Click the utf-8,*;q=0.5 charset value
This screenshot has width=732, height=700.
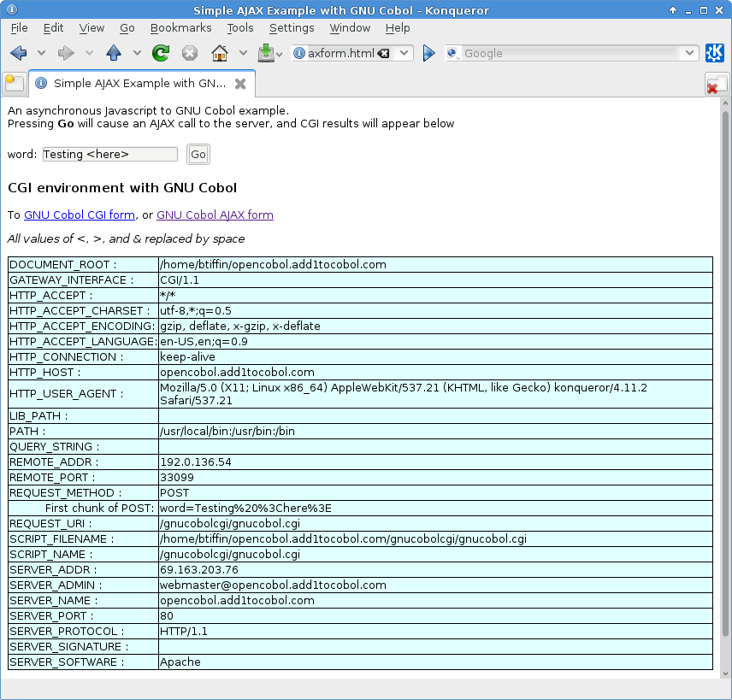195,311
